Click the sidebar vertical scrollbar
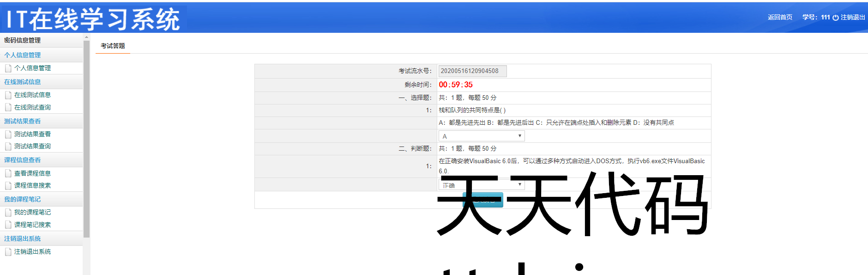Image resolution: width=868 pixels, height=275 pixels. pyautogui.click(x=86, y=139)
